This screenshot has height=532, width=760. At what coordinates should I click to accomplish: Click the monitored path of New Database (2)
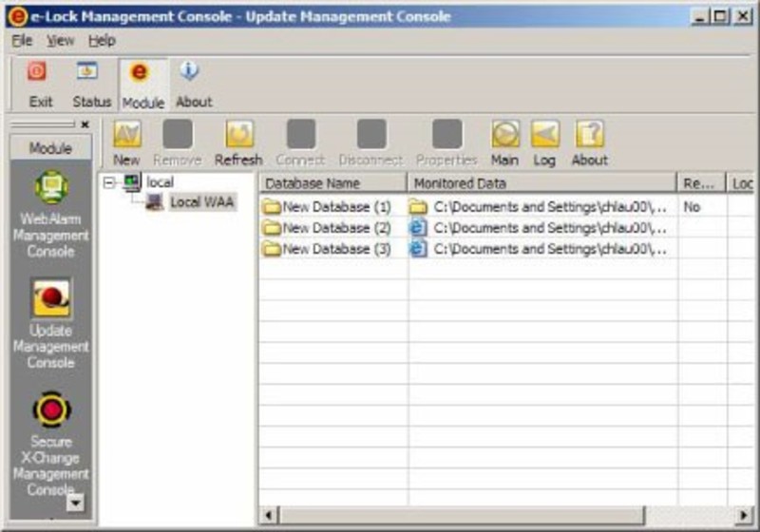pos(550,228)
